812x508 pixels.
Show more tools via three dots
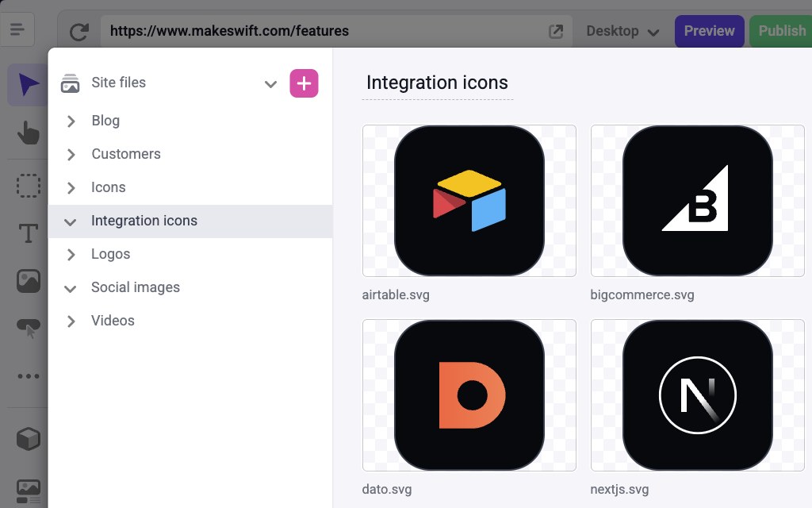[x=28, y=376]
